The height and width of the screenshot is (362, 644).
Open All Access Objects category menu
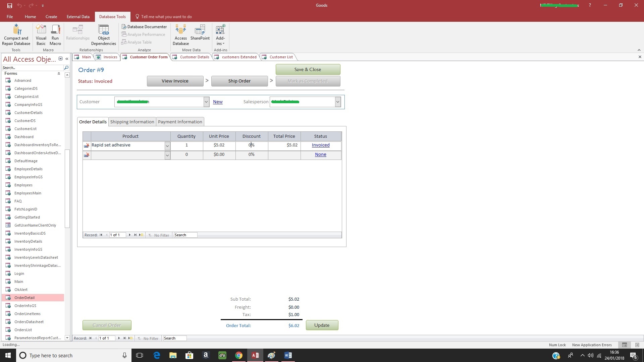click(x=60, y=59)
